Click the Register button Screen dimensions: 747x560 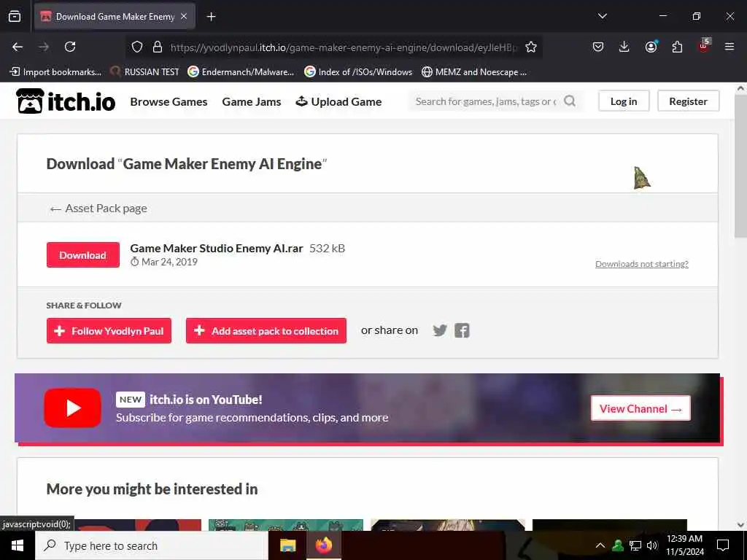pyautogui.click(x=688, y=101)
